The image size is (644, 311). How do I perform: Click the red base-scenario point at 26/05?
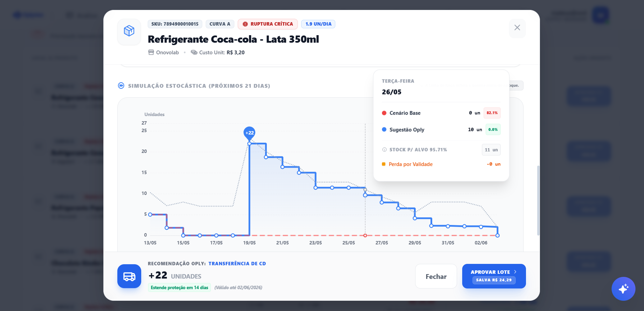coord(365,236)
